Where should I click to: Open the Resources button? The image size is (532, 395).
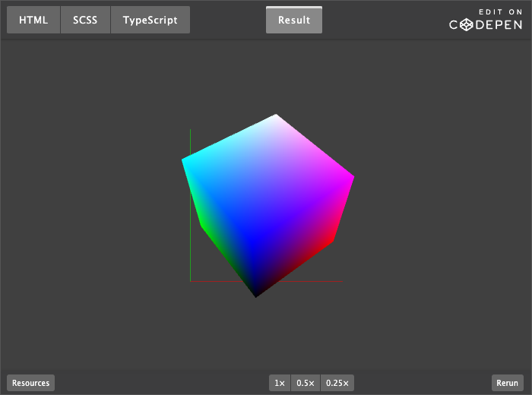coord(30,383)
